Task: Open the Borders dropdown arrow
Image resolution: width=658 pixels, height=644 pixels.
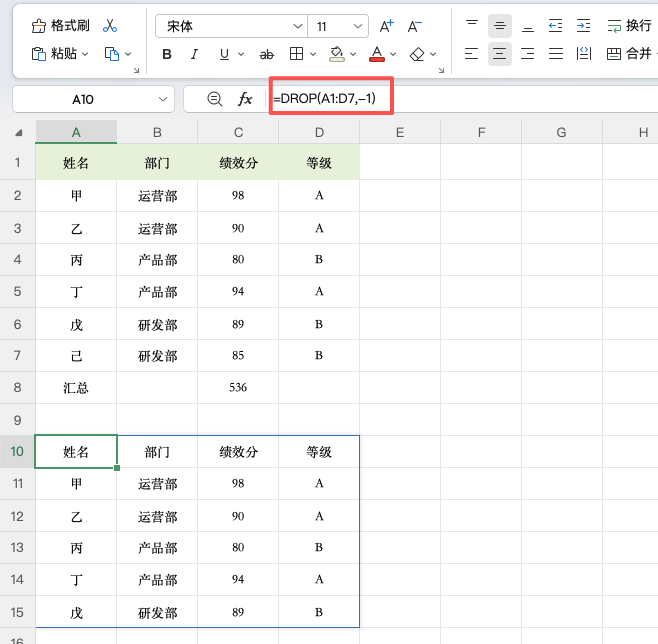Action: click(313, 54)
